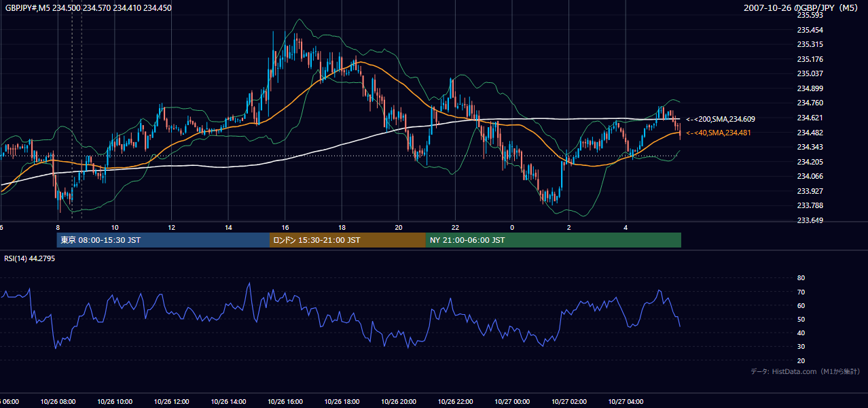Click the 10/27 00:00 date label

(x=512, y=402)
